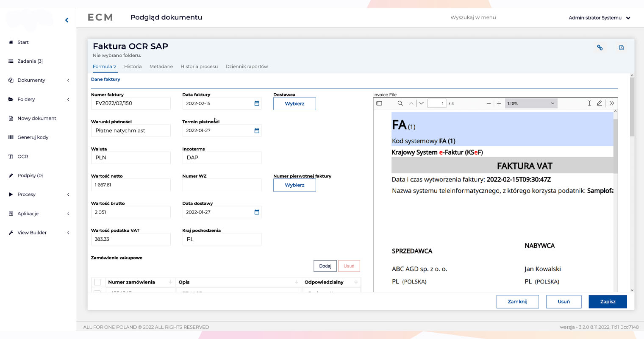Open search in the invoice PDF viewer
Screen dimensions: 644x339
(400, 103)
